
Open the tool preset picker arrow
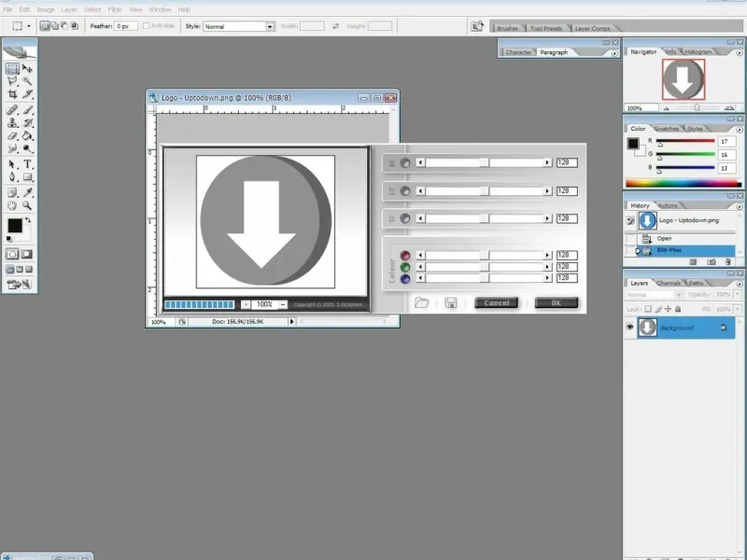tap(29, 26)
